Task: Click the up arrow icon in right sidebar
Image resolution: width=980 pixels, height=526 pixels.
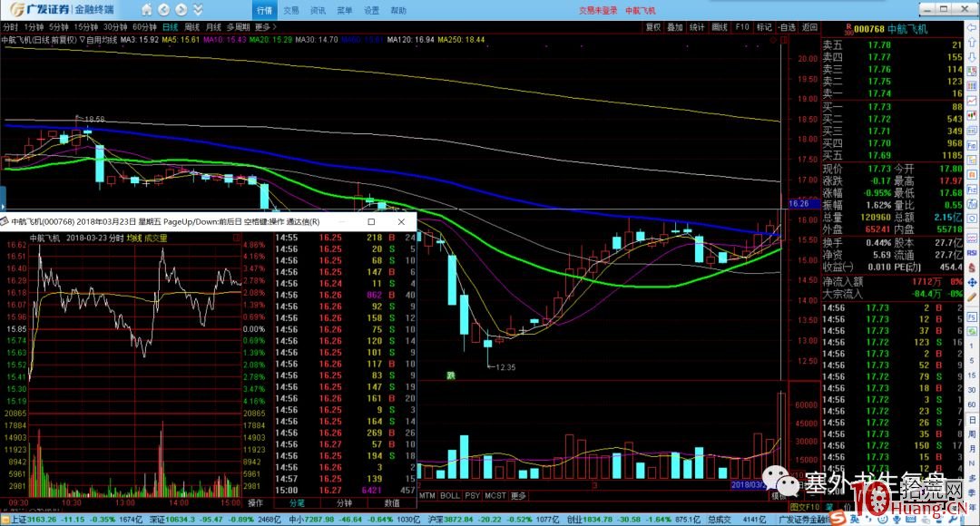Action: (x=972, y=43)
